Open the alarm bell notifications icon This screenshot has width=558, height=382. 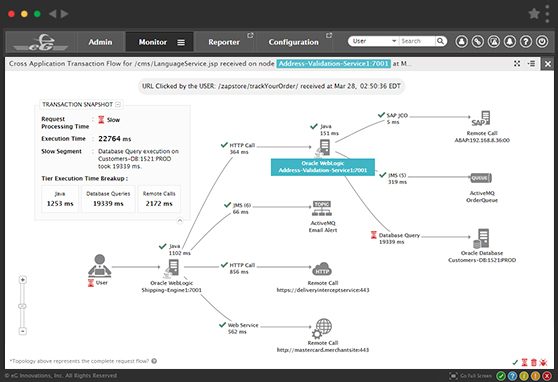(510, 42)
